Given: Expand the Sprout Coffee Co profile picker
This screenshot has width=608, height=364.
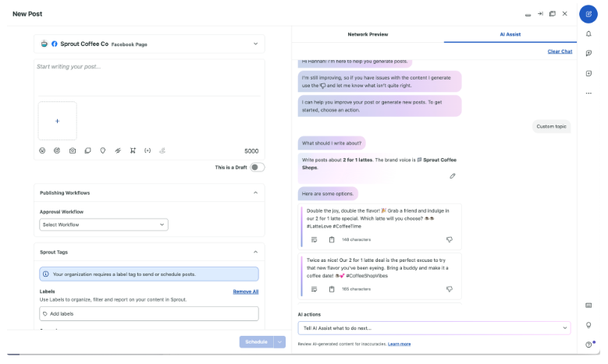Looking at the screenshot, I should pyautogui.click(x=255, y=44).
